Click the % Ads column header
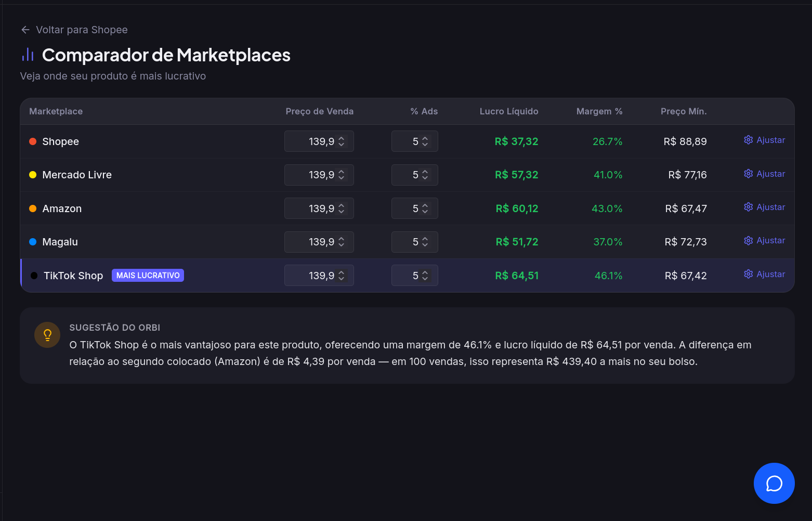Screen dimensions: 812x521 pyautogui.click(x=424, y=111)
